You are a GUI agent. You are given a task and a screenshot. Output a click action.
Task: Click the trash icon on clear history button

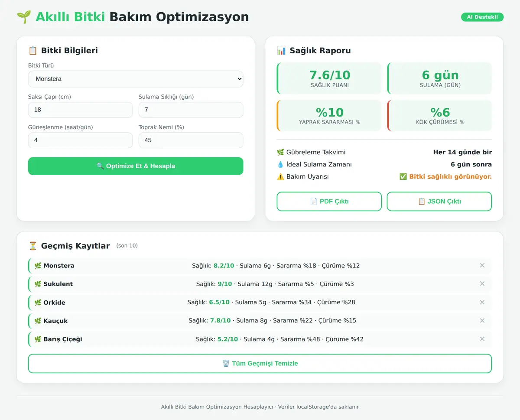226,364
